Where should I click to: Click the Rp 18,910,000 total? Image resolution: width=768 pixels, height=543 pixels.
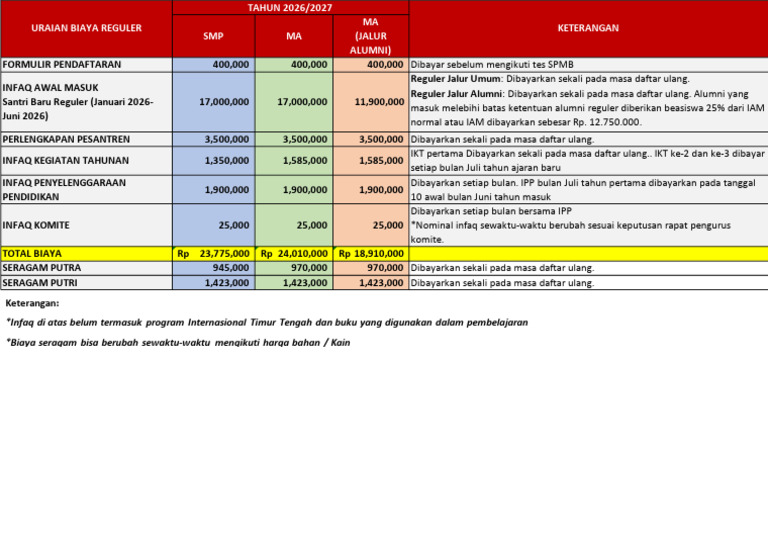[x=371, y=254]
